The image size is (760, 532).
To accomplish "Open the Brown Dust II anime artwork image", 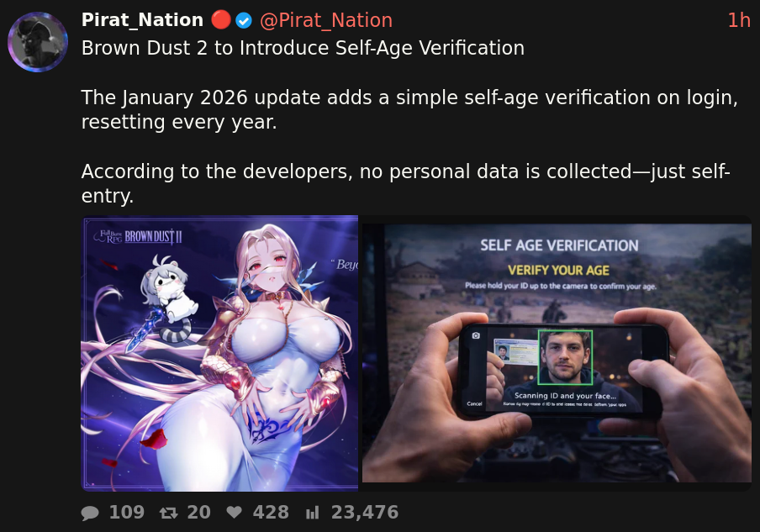I will 219,353.
